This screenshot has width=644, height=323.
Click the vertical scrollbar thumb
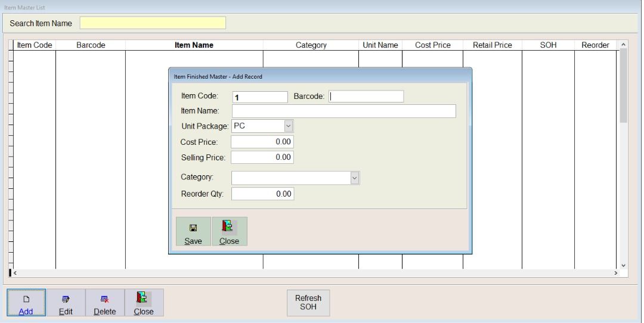tap(623, 85)
